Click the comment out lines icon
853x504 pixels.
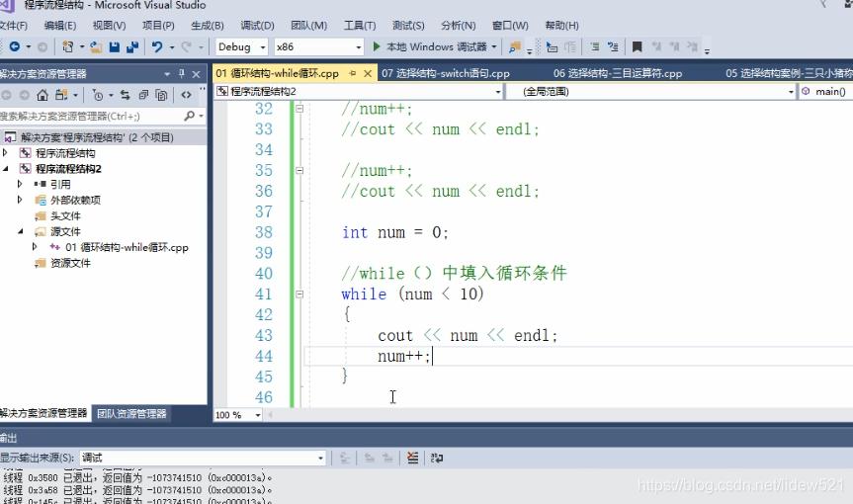595,47
